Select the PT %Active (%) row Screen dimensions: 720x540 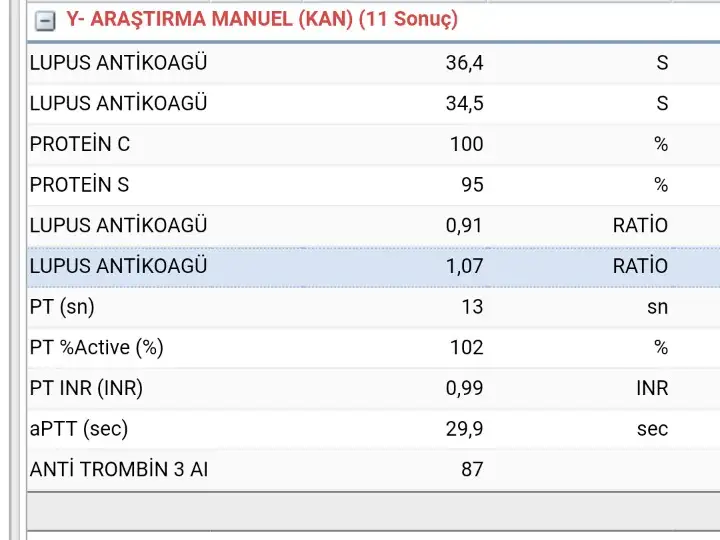pos(96,347)
